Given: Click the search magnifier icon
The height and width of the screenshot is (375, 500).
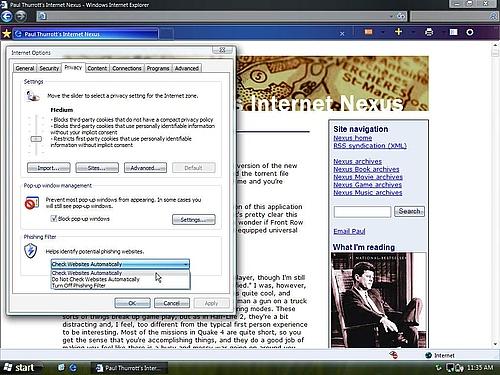Looking at the screenshot, I should pyautogui.click(x=493, y=16).
